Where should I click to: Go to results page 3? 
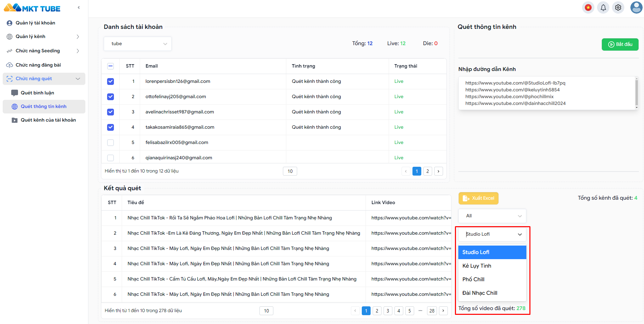pos(388,311)
